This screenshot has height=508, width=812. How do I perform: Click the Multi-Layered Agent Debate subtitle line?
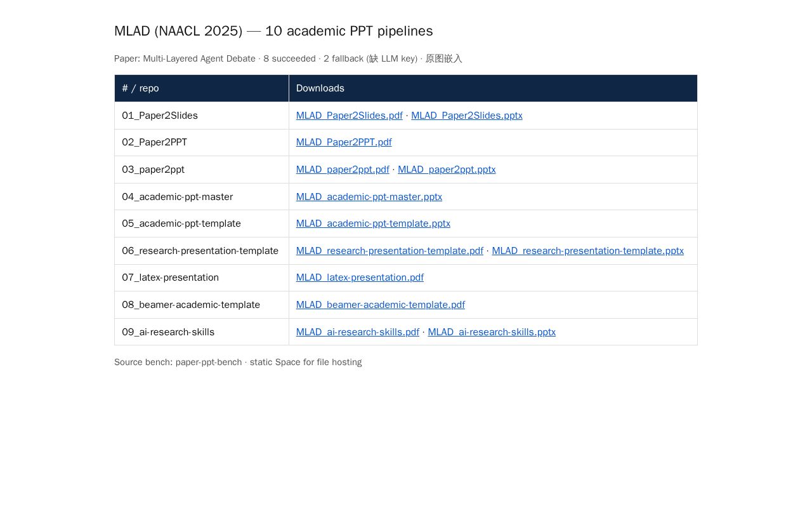click(288, 58)
